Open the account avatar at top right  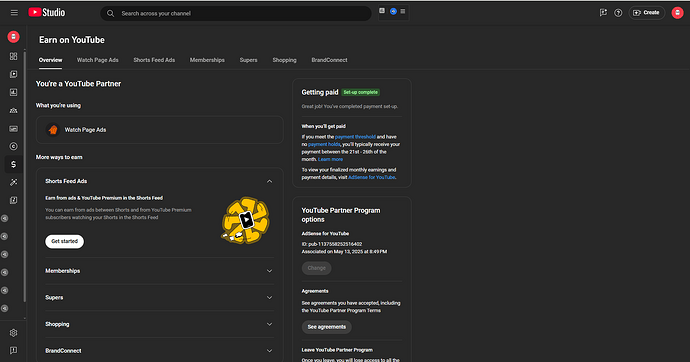click(x=677, y=13)
